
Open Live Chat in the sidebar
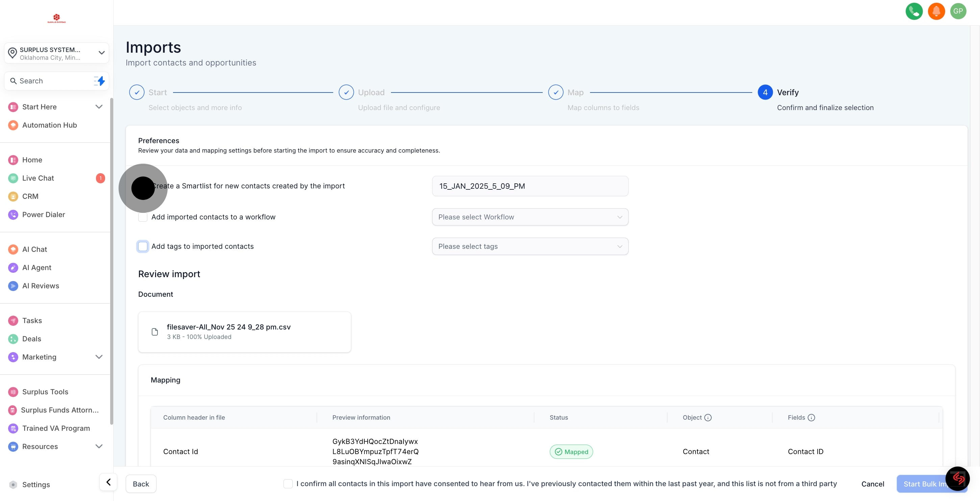[38, 178]
